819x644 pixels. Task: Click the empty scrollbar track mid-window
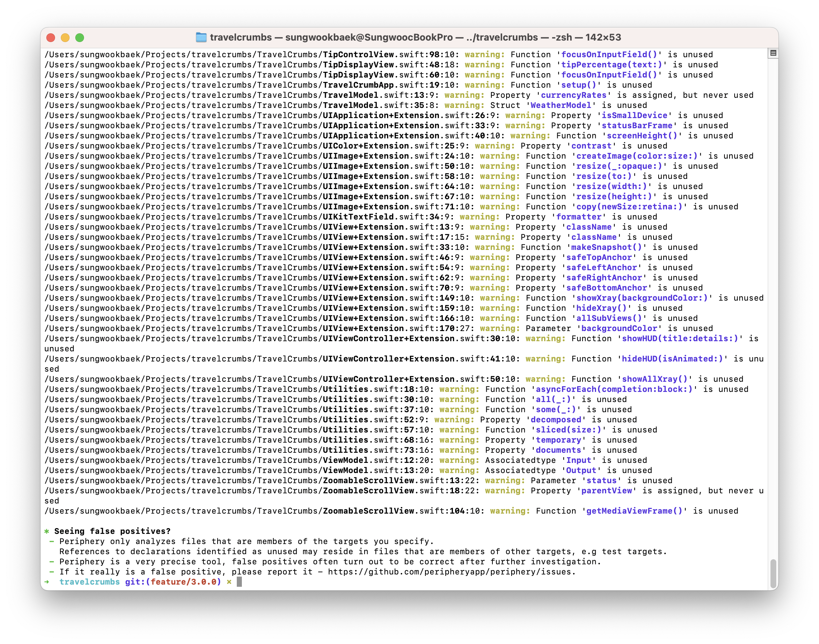(x=773, y=302)
